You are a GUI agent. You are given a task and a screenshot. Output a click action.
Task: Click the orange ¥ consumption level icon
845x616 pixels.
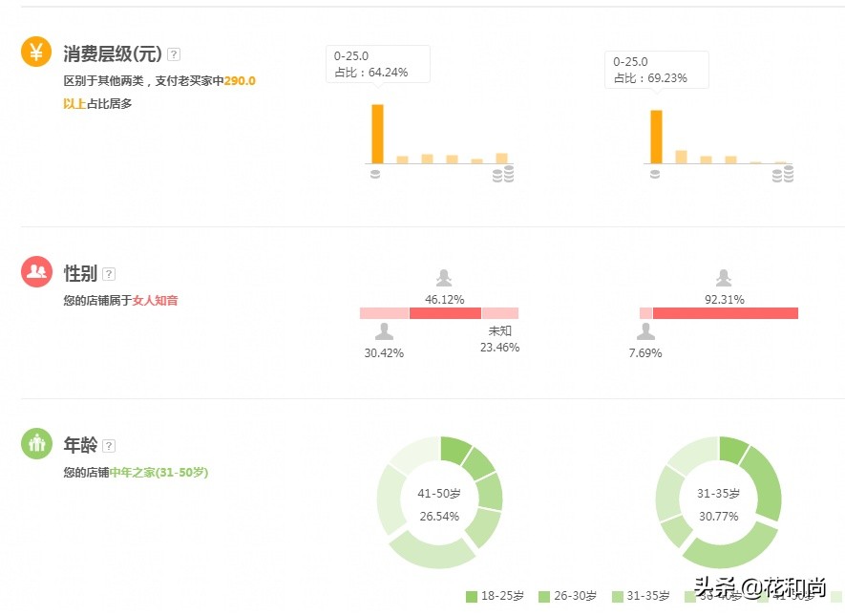point(35,53)
